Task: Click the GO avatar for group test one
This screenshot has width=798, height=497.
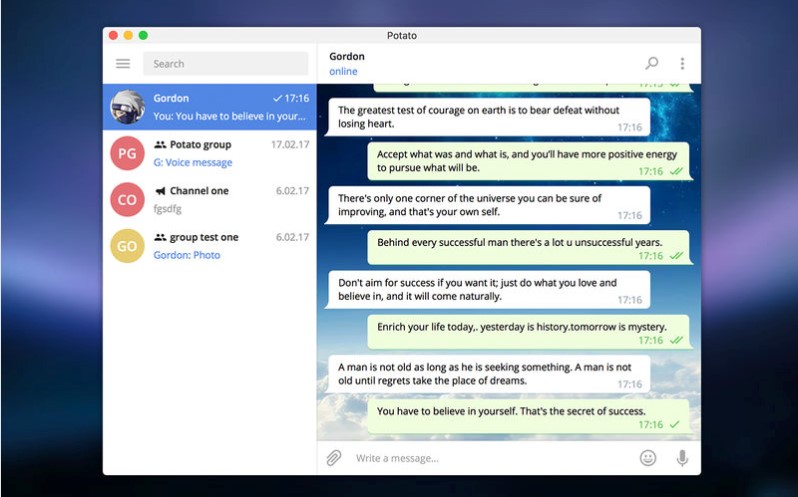Action: point(127,245)
